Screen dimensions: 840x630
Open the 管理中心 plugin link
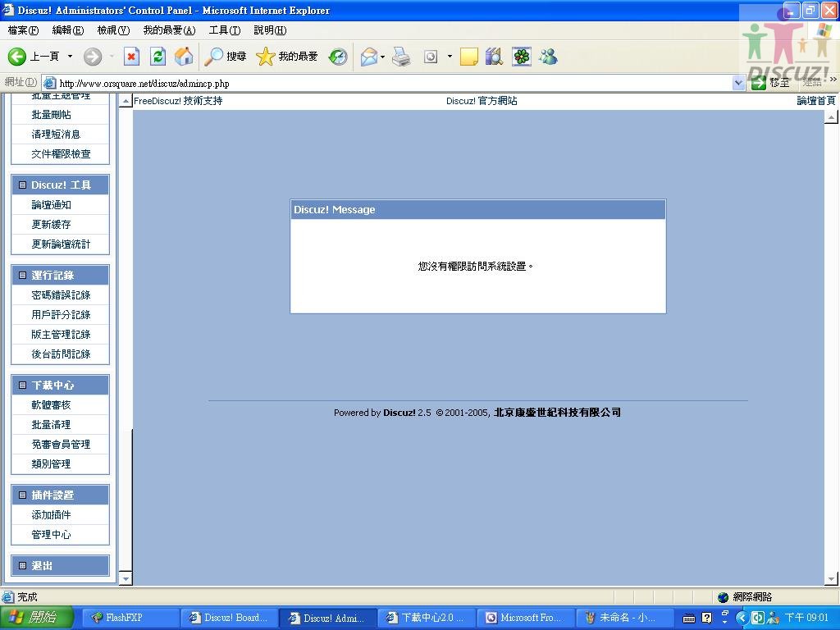(51, 535)
